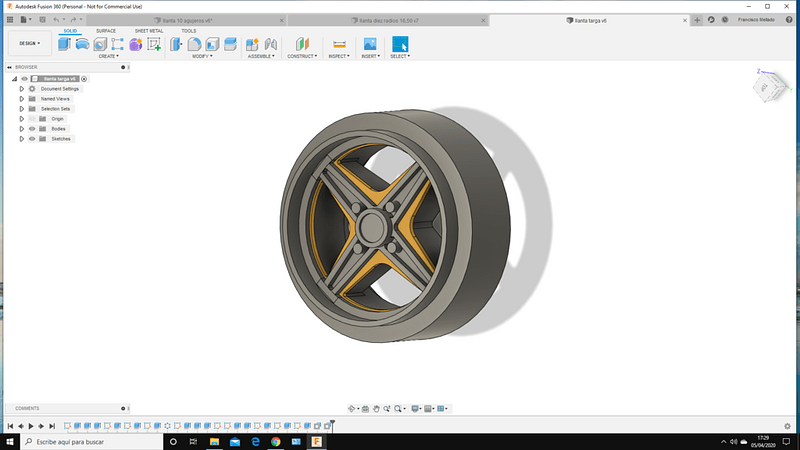Select the Hole tool in Create
The width and height of the screenshot is (800, 450).
tap(100, 44)
